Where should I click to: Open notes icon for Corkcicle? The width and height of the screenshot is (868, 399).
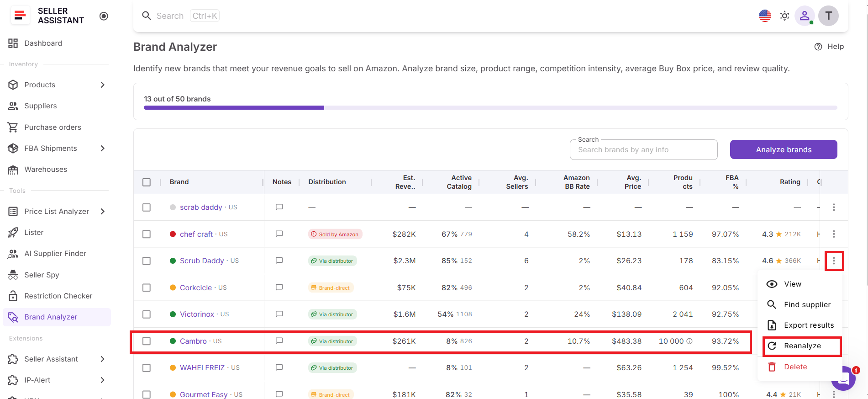[279, 287]
